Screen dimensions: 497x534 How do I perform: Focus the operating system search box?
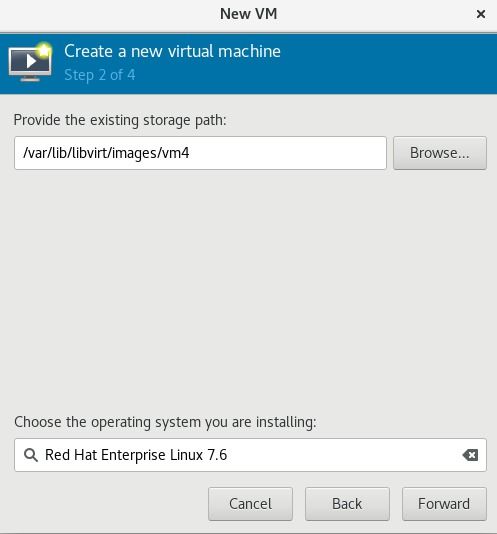250,455
